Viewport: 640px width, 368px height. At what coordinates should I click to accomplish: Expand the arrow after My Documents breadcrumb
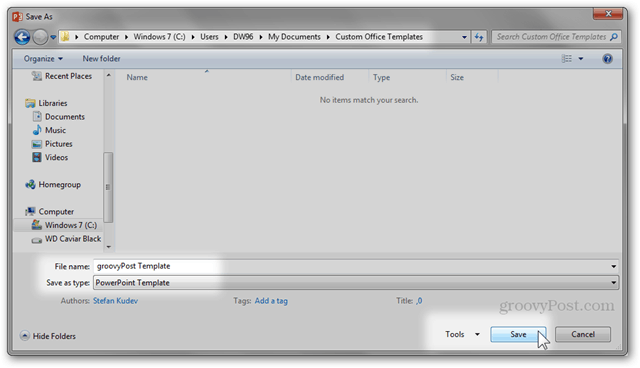[x=328, y=37]
